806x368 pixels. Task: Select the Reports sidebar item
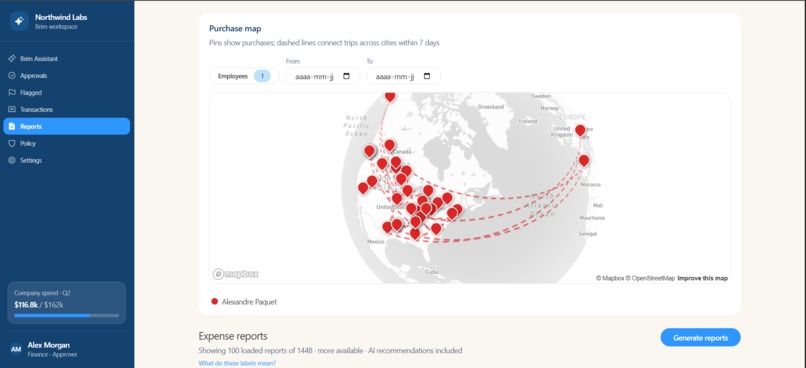coord(66,126)
